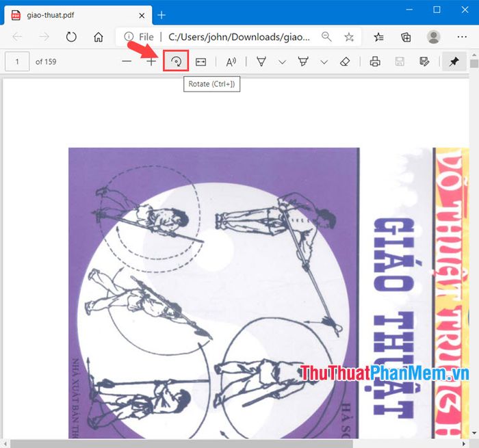The image size is (479, 448).
Task: Go to the Home page
Action: [x=98, y=37]
